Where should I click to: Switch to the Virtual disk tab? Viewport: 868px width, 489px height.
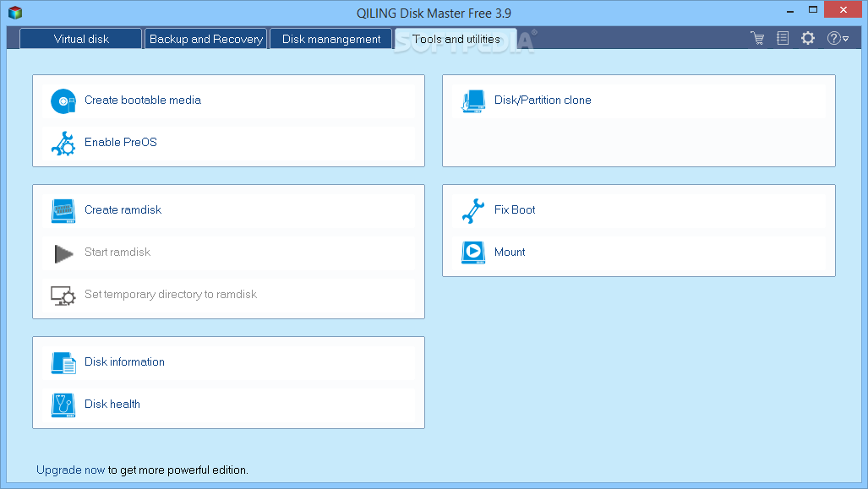pos(81,39)
